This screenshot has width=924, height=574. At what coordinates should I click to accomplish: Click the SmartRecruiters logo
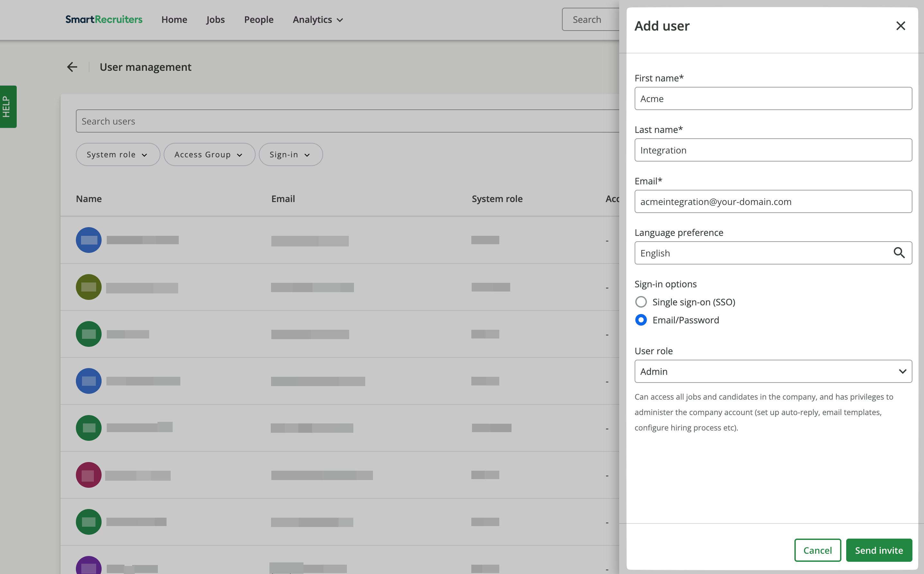click(104, 19)
